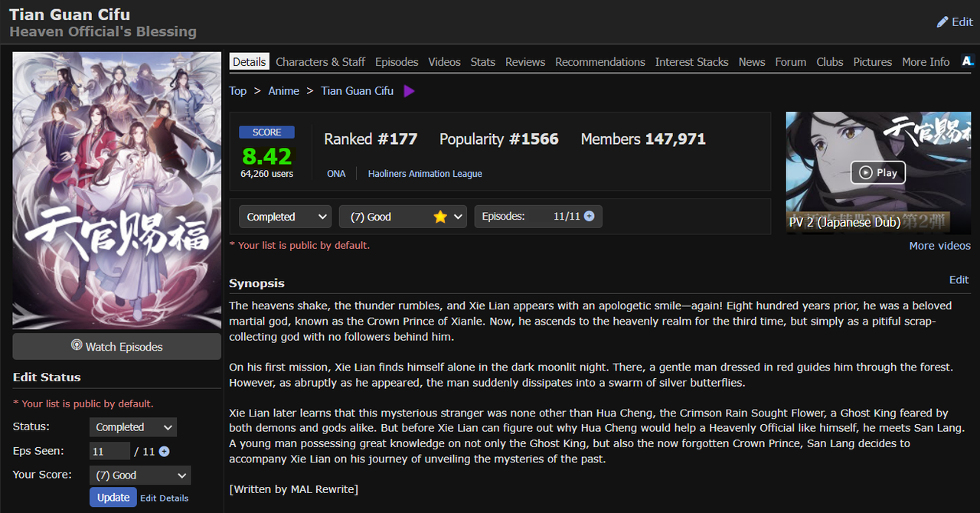Go to the Stats tab
The image size is (980, 513).
click(x=483, y=62)
